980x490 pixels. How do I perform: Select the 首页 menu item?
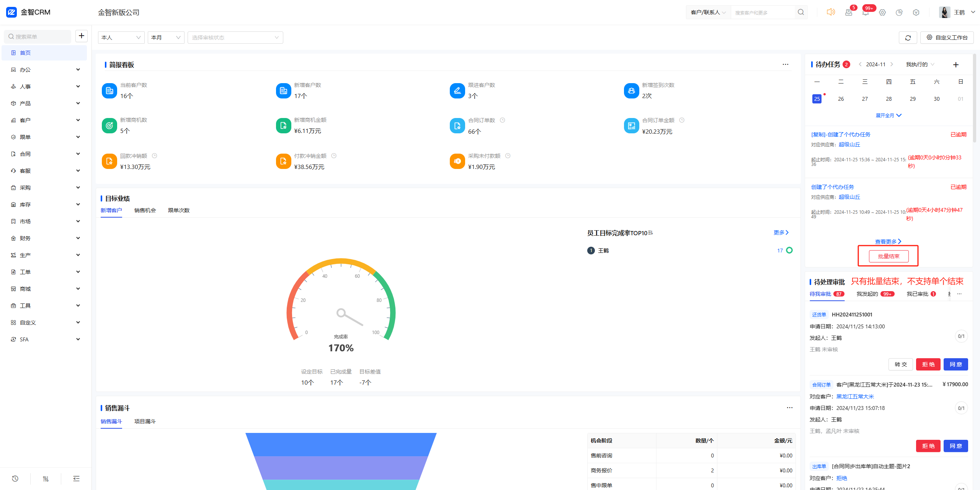(44, 53)
